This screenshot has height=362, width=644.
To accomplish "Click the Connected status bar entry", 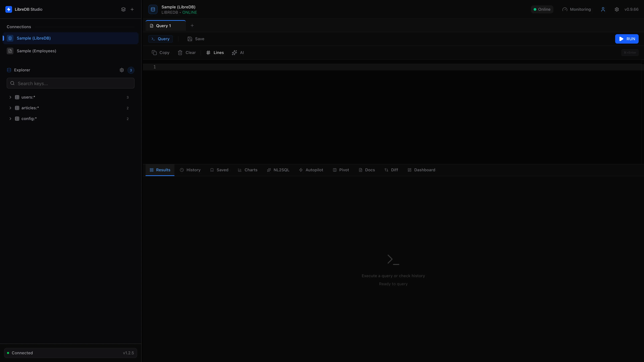I will (x=70, y=353).
